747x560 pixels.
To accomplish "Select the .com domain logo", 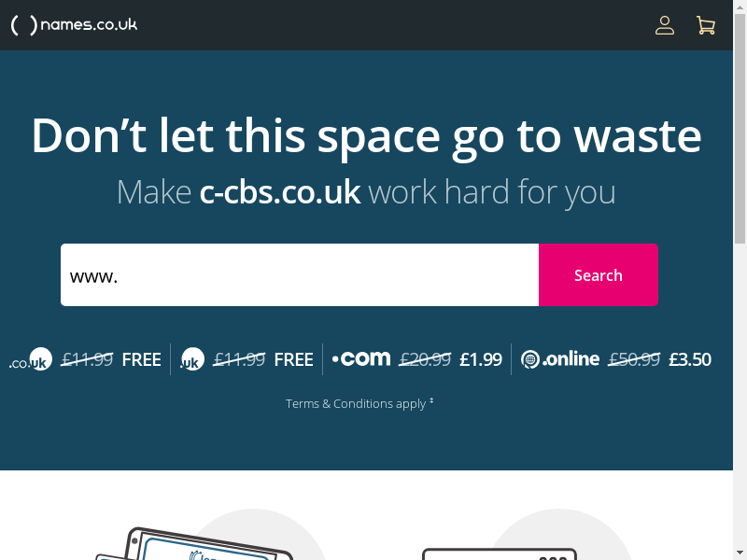I will click(x=361, y=358).
